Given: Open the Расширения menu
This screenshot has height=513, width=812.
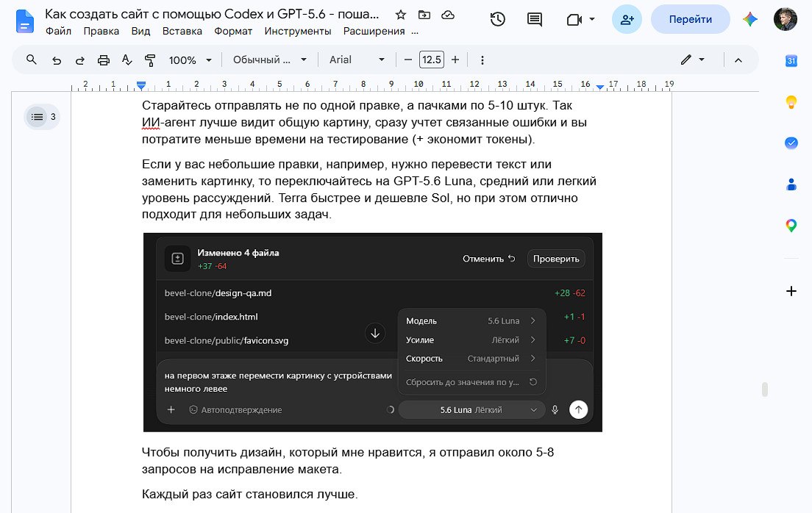Looking at the screenshot, I should point(374,31).
